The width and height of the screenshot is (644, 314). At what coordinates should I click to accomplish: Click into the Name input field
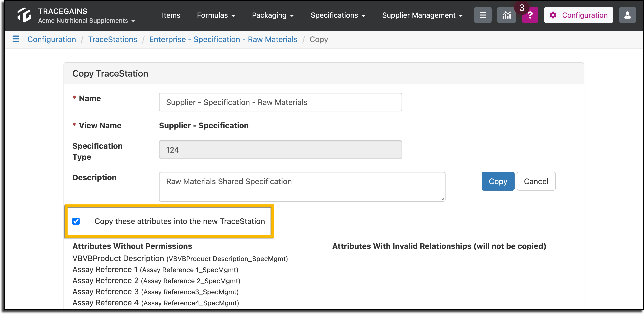280,102
